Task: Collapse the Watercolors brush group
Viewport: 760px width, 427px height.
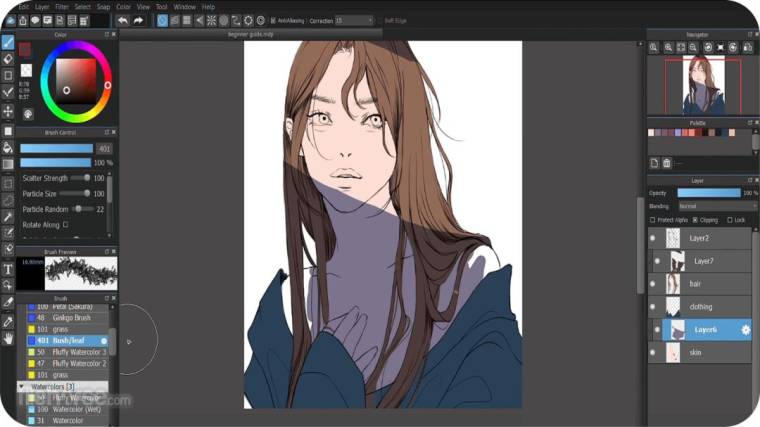Action: pyautogui.click(x=21, y=386)
